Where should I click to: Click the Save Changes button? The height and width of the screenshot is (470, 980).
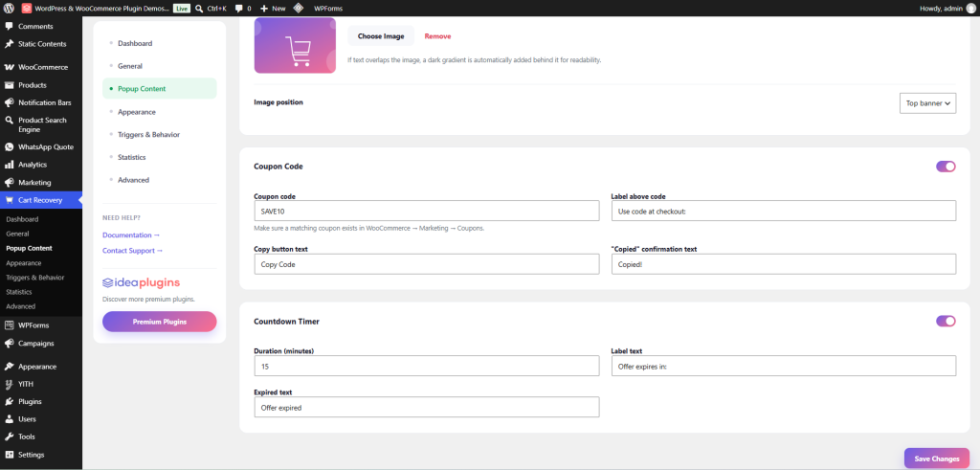coord(937,459)
